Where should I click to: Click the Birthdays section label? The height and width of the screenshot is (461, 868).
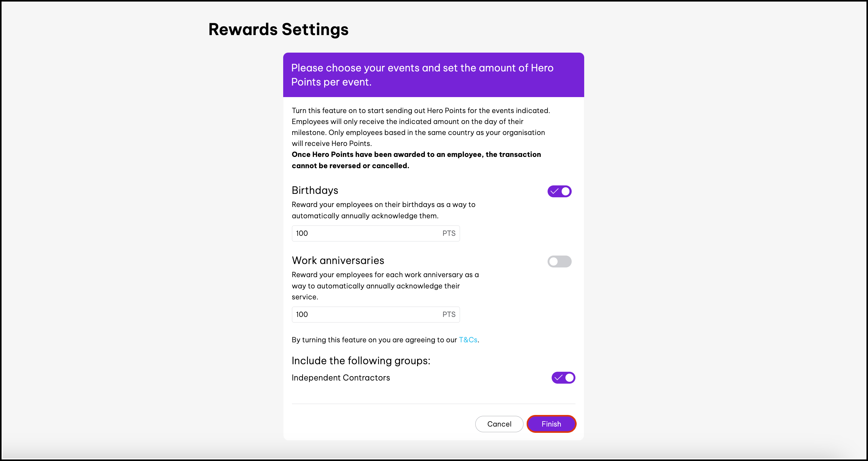[315, 190]
